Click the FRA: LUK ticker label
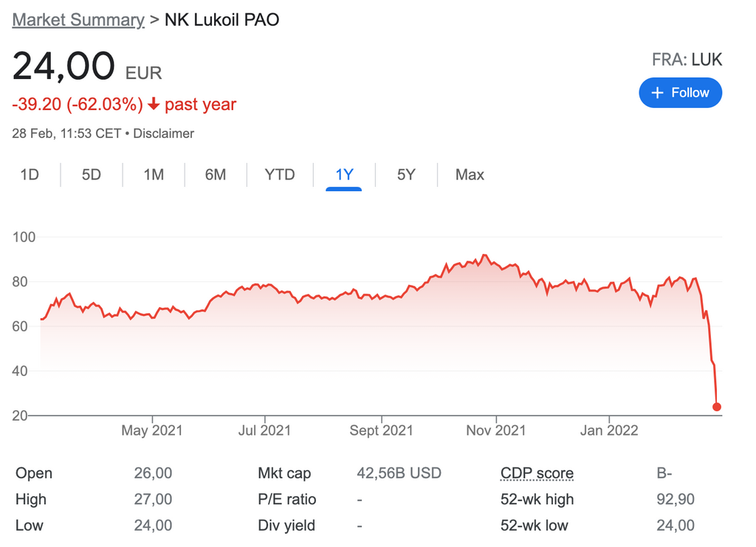756x547 pixels. click(687, 60)
